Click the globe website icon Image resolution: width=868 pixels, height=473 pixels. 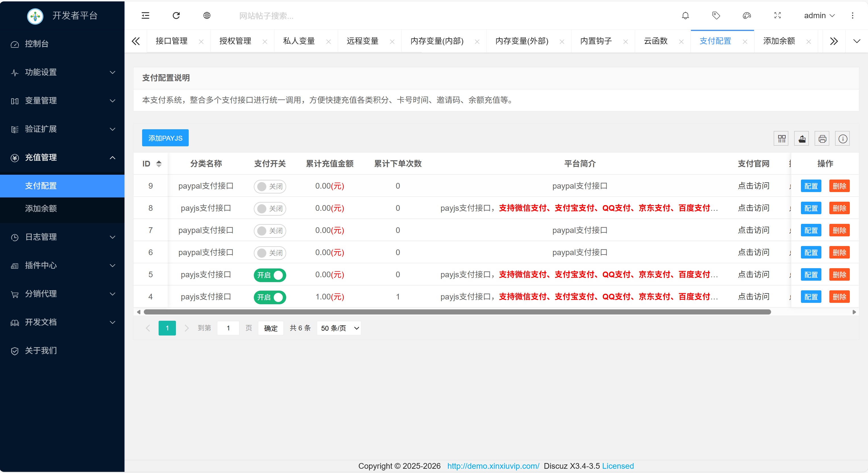click(x=207, y=16)
